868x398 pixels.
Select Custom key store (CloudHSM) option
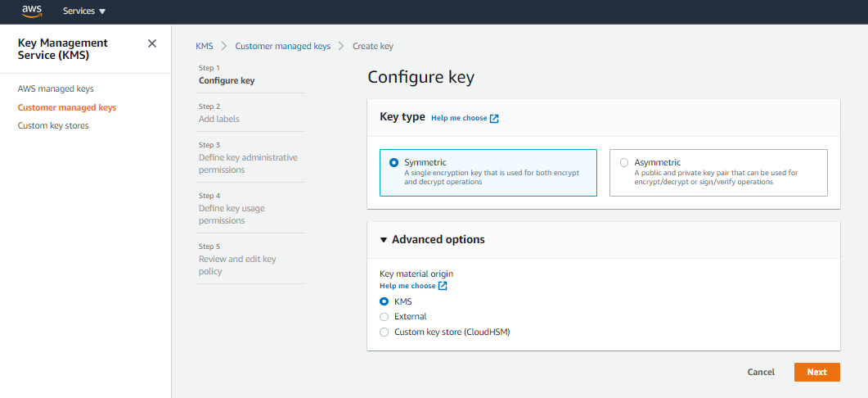click(x=385, y=332)
